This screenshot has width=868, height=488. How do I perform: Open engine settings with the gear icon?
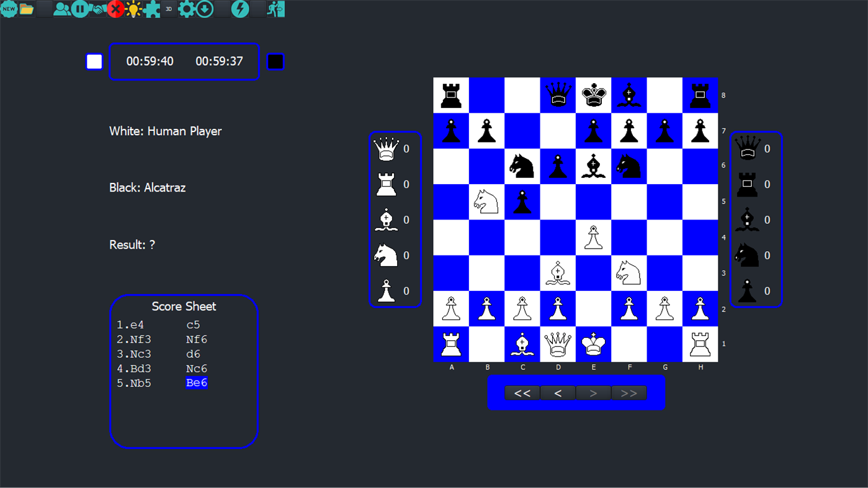[187, 9]
